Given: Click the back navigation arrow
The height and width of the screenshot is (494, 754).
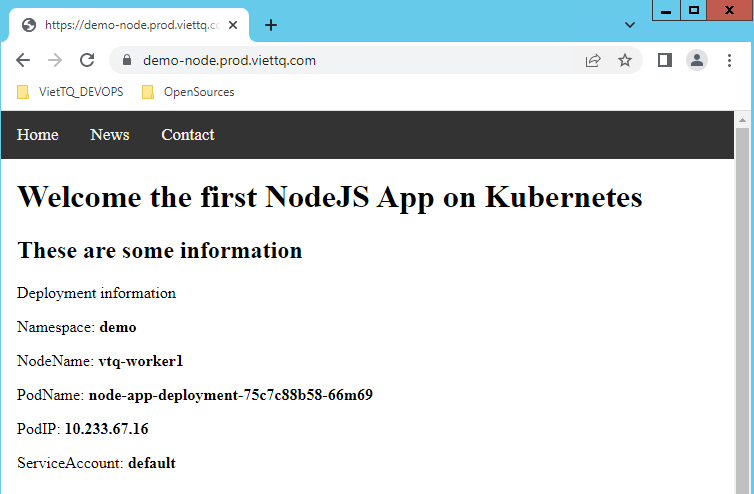Looking at the screenshot, I should click(x=23, y=60).
